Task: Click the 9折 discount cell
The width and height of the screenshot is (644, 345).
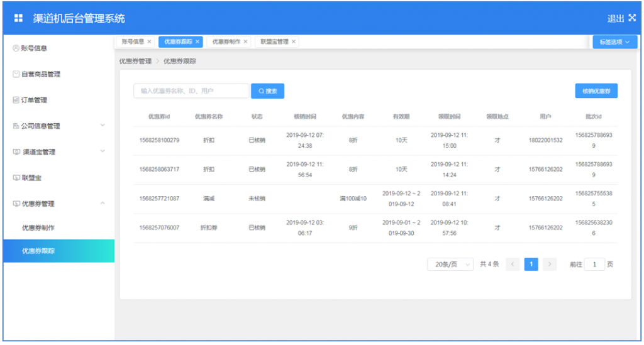Action: click(x=353, y=227)
